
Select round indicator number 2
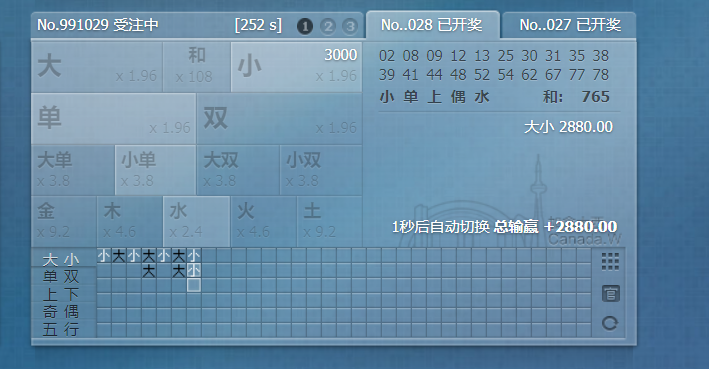[328, 26]
